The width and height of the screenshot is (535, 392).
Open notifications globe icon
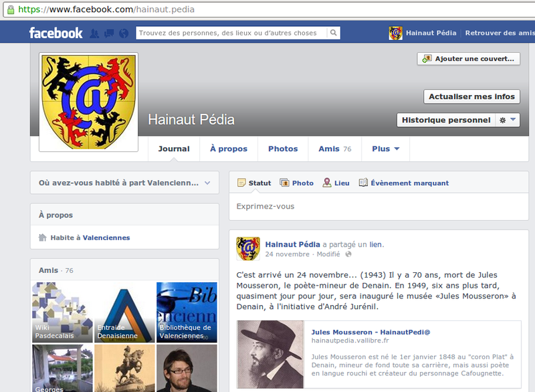124,32
